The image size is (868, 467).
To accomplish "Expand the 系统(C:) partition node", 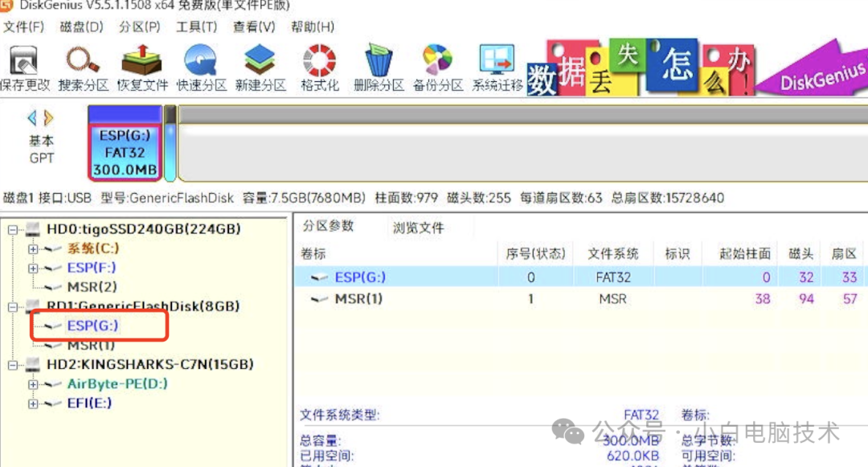I will click(33, 249).
